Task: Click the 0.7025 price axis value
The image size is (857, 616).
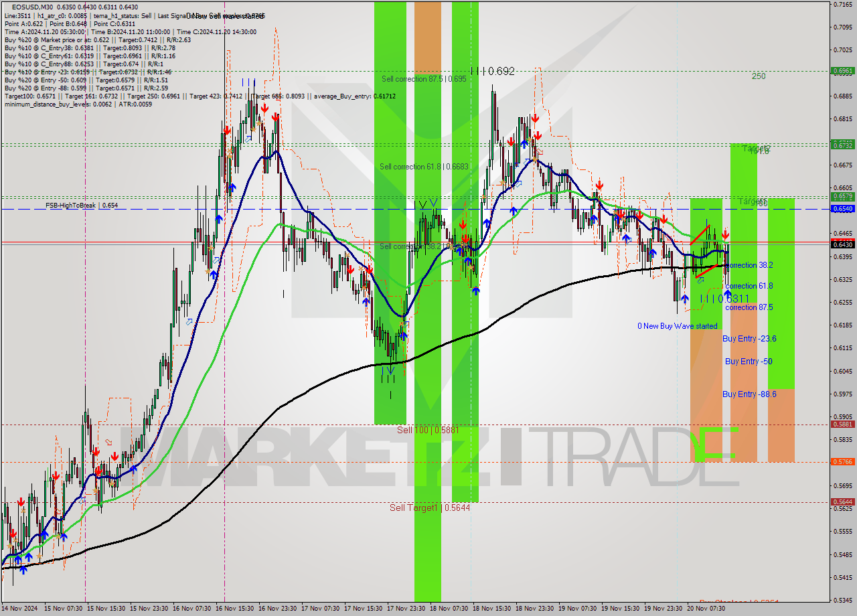Action: pyautogui.click(x=842, y=50)
